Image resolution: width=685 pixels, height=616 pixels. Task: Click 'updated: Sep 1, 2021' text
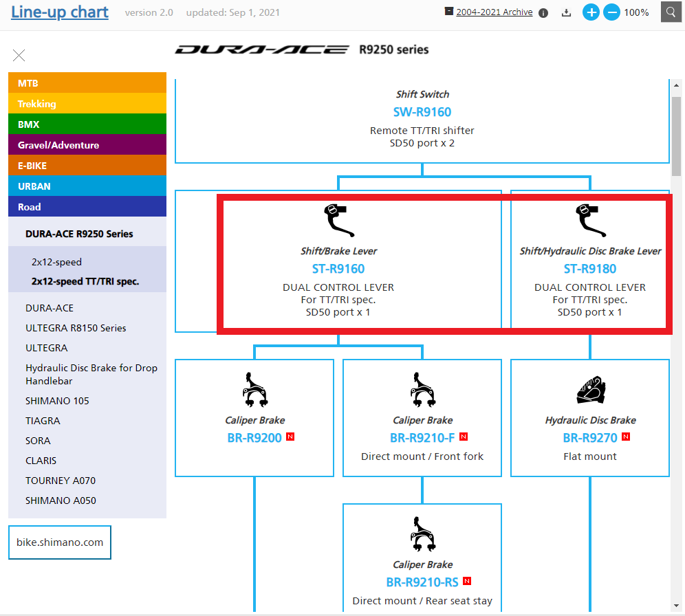(x=233, y=12)
